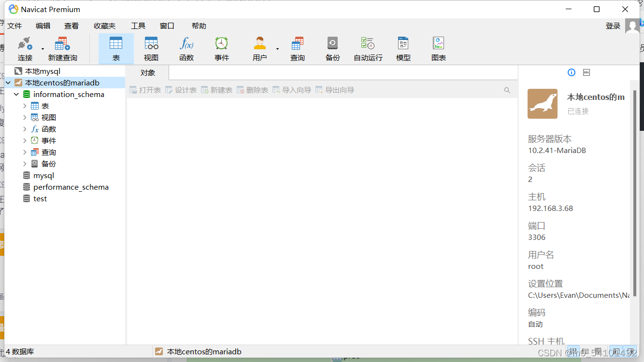
Task: Click the Navicat Premium title bar logo
Action: [14, 9]
